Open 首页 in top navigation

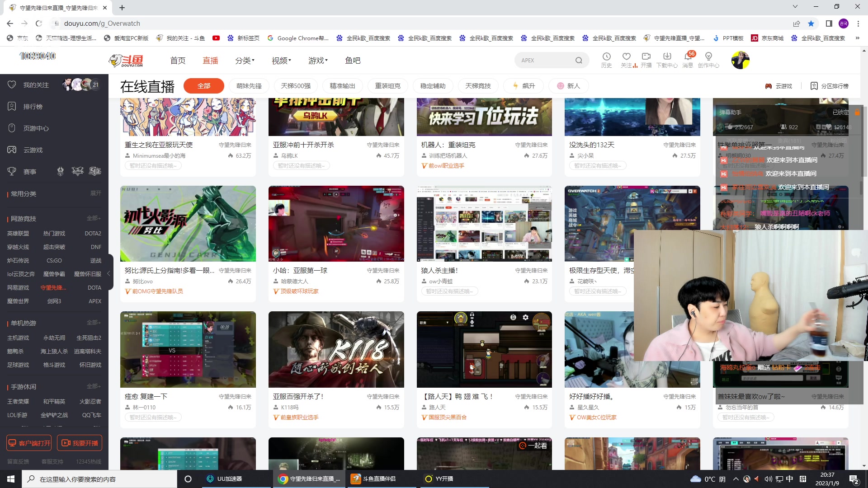(178, 60)
